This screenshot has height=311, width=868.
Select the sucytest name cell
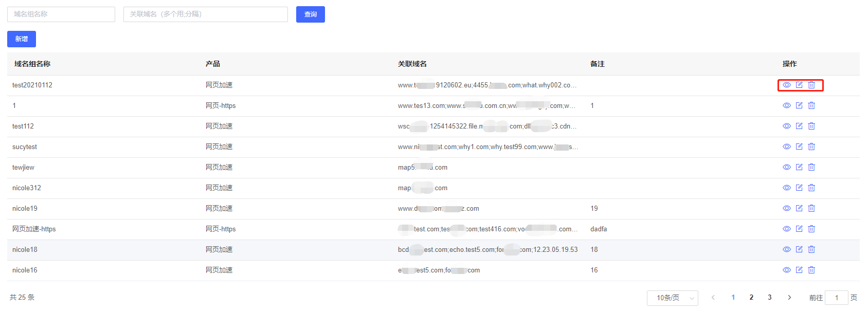tap(25, 147)
